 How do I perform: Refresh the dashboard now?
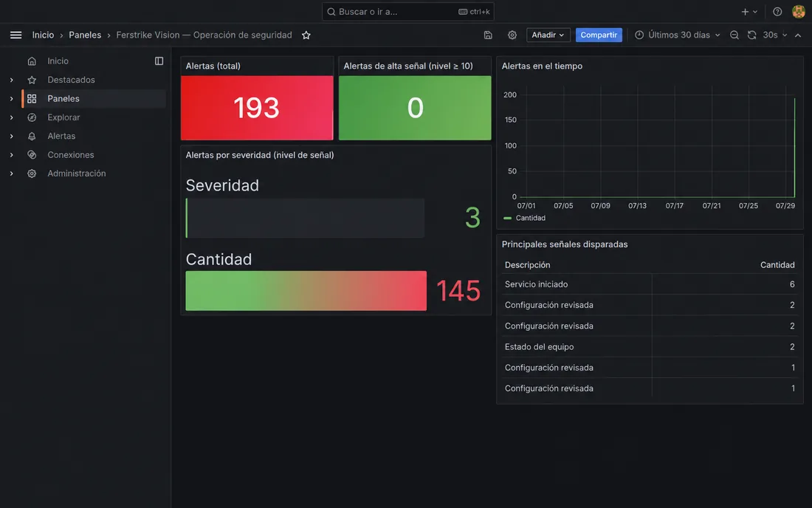(x=751, y=35)
